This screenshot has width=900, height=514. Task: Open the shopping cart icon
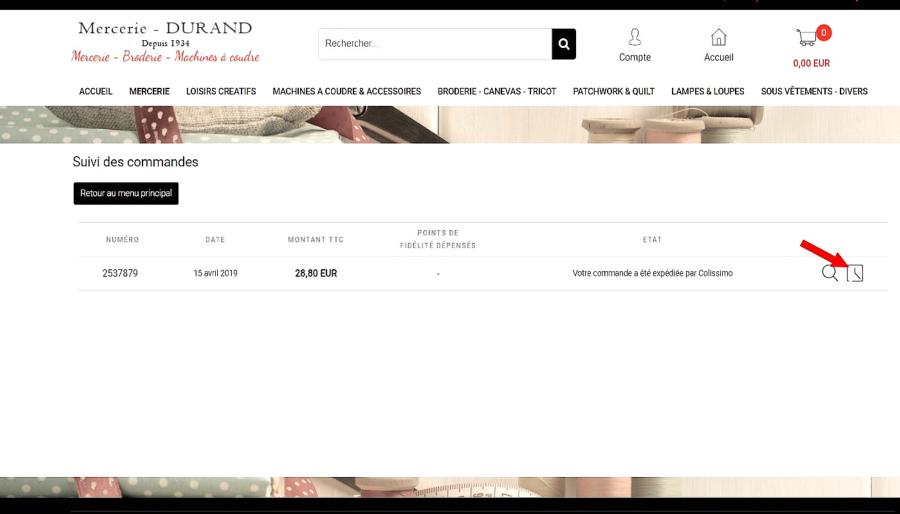coord(807,38)
